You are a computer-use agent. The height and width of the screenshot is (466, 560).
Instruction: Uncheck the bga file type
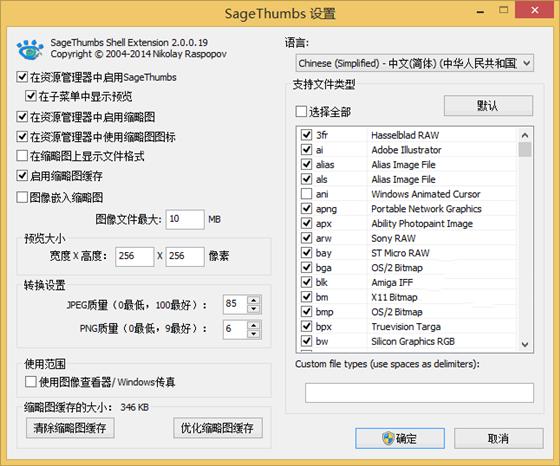pyautogui.click(x=306, y=267)
